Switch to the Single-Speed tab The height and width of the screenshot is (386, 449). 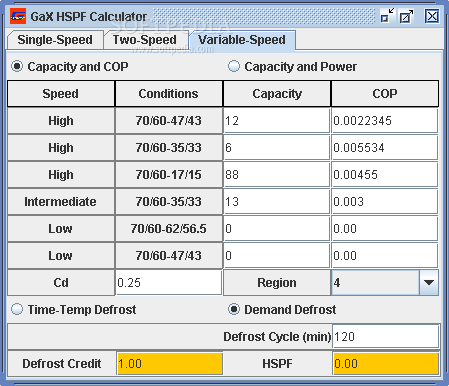55,40
